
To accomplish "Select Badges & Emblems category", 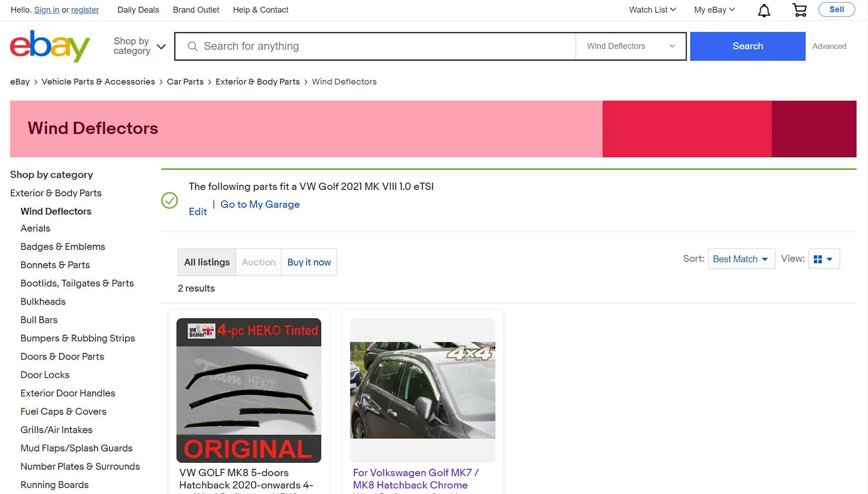I will 63,247.
